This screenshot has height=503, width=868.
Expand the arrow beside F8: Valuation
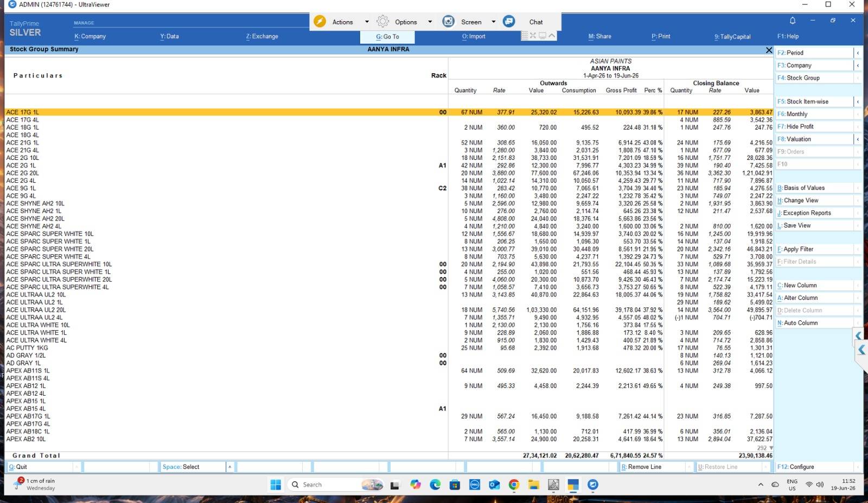tap(858, 139)
